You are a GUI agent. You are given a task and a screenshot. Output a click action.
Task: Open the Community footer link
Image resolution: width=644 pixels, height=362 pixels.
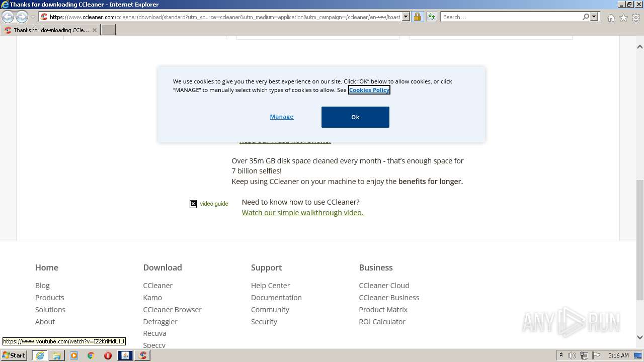click(270, 310)
